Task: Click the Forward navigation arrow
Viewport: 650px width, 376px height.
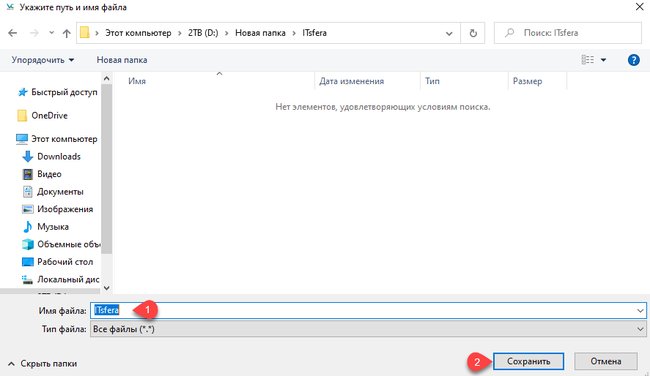Action: pos(34,33)
